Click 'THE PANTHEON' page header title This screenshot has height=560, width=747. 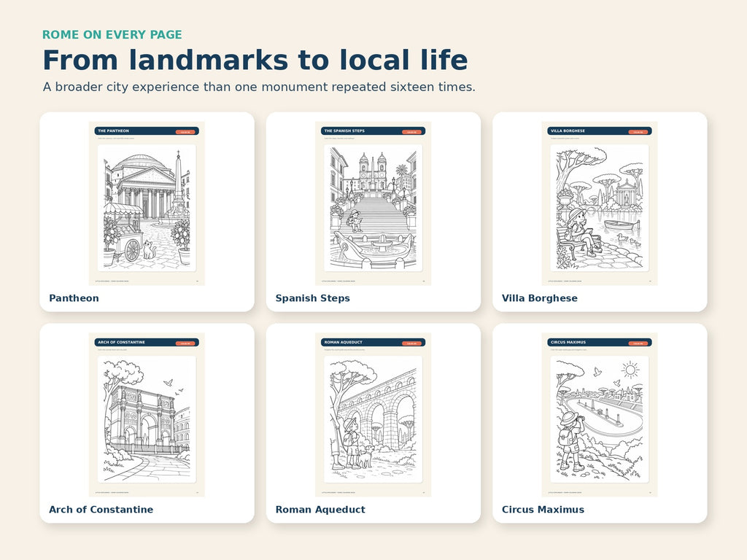113,131
